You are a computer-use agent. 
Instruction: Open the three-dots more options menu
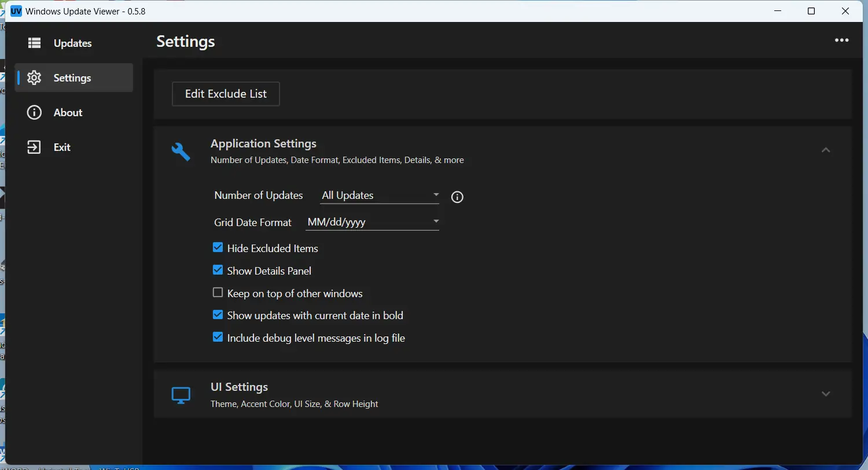click(842, 40)
